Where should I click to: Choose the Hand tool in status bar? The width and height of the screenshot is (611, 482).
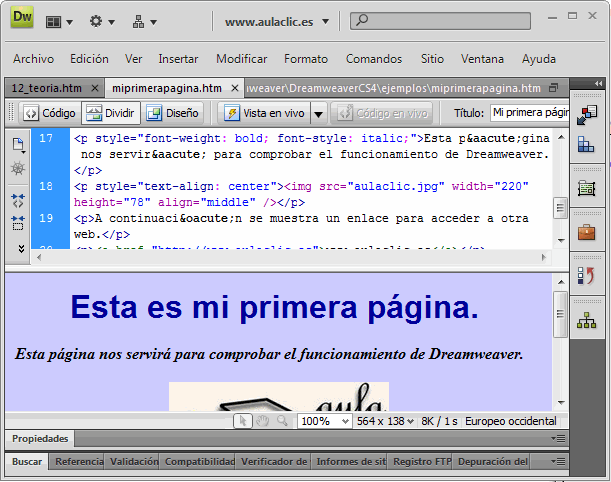click(263, 421)
